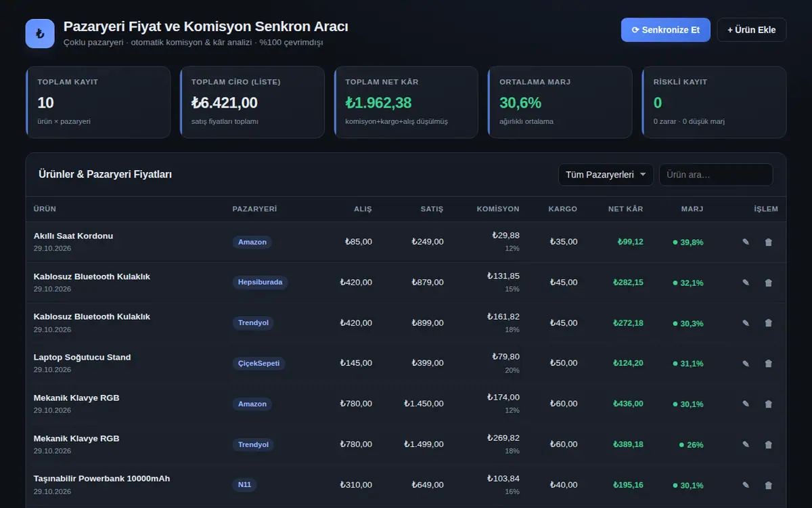The height and width of the screenshot is (508, 812).
Task: Click the ÇiçekSepeti marketplace badge
Action: tap(258, 363)
